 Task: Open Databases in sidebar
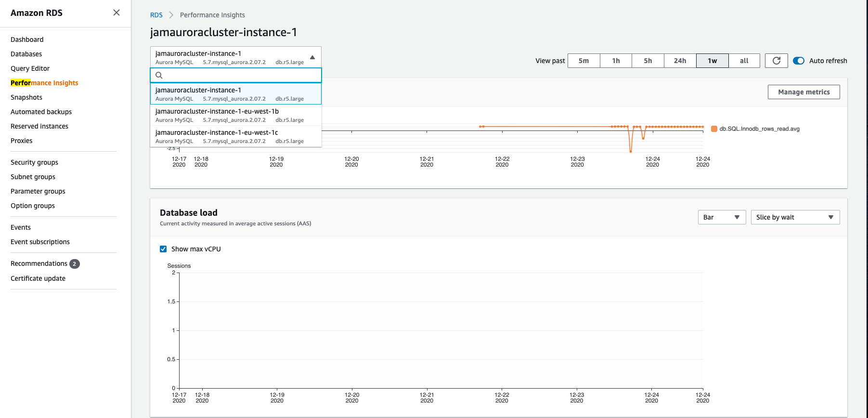coord(26,54)
